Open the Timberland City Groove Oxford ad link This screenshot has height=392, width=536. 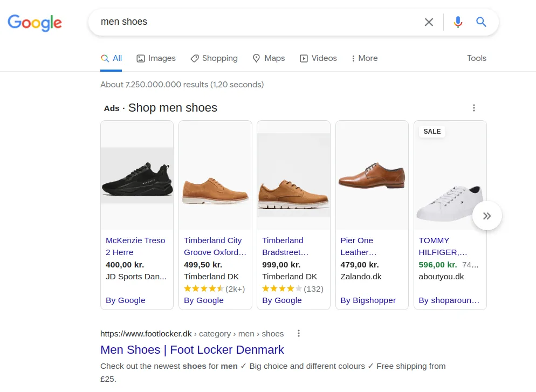[x=215, y=246]
